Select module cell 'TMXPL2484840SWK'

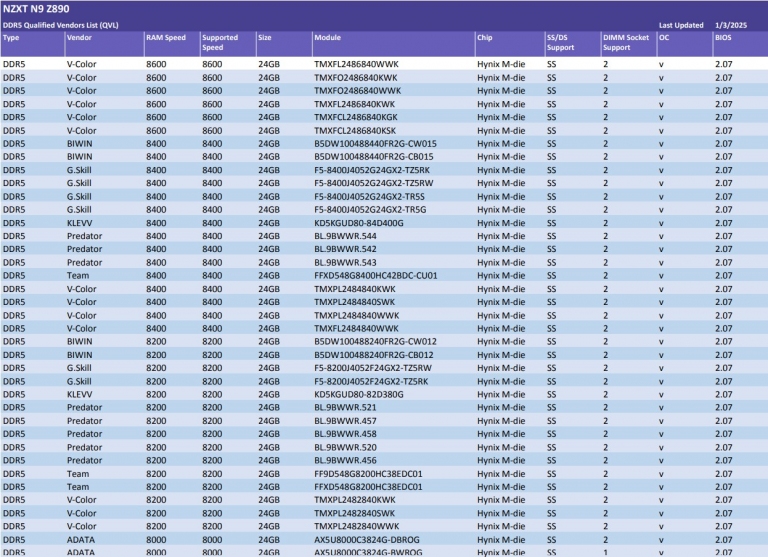coord(355,302)
